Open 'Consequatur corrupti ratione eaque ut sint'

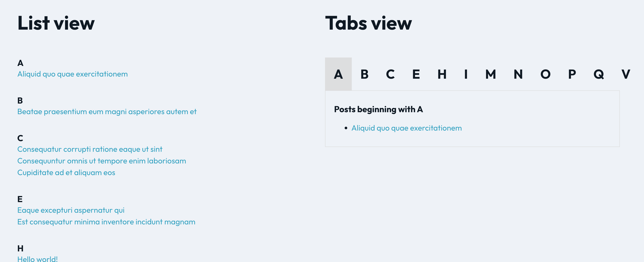click(90, 149)
